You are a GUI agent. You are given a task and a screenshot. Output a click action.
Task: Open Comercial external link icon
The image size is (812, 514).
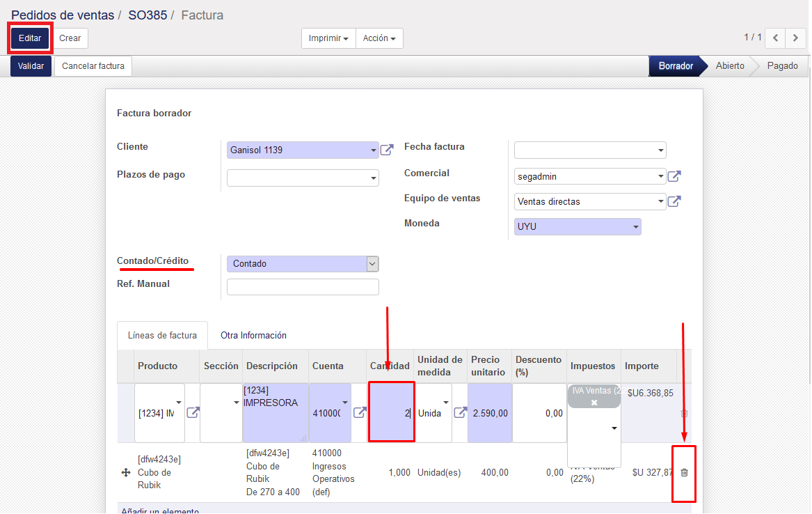click(674, 176)
